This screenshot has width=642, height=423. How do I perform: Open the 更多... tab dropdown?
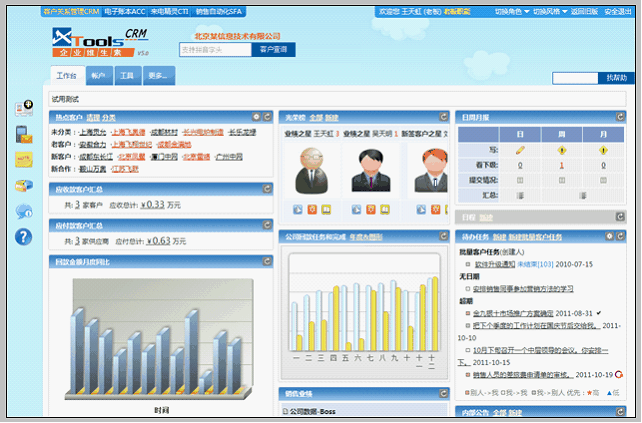(x=158, y=76)
